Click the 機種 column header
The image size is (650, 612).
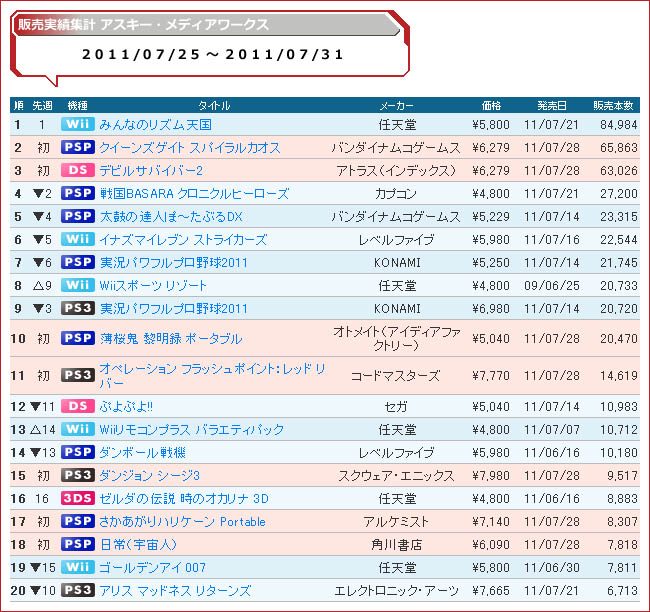point(78,105)
